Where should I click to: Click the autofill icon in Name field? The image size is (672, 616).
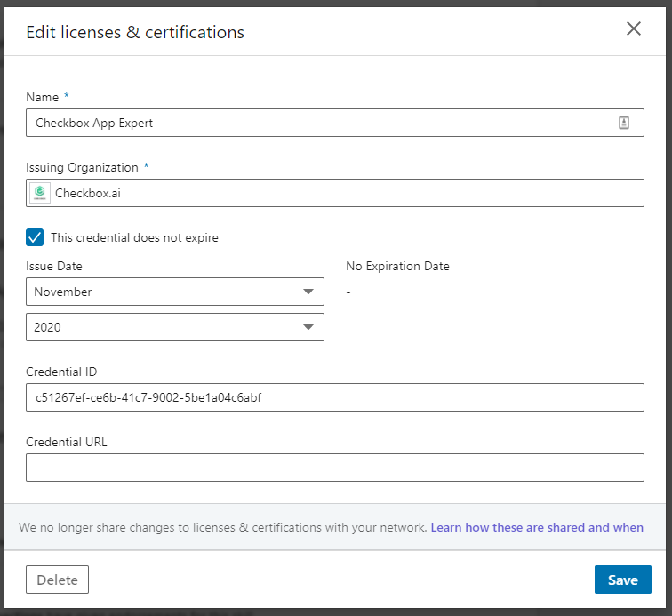click(624, 123)
